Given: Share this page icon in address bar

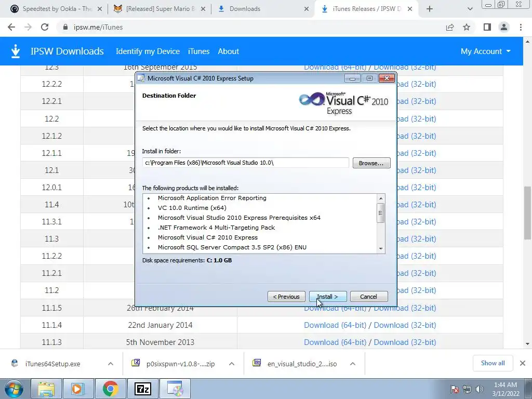Looking at the screenshot, I should tap(450, 27).
